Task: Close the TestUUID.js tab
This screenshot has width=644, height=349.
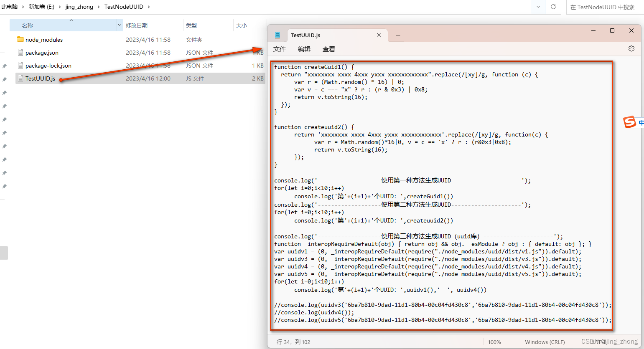Action: pos(379,35)
